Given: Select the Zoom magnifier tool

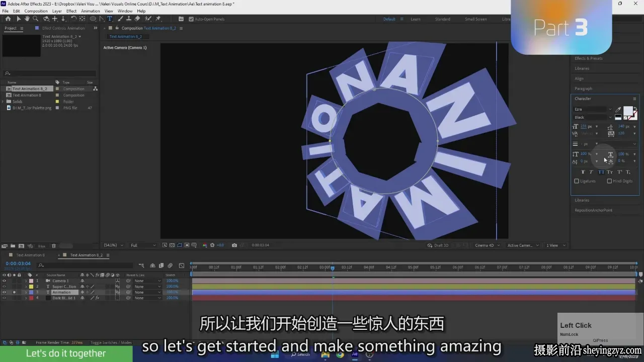Looking at the screenshot, I should tap(36, 19).
